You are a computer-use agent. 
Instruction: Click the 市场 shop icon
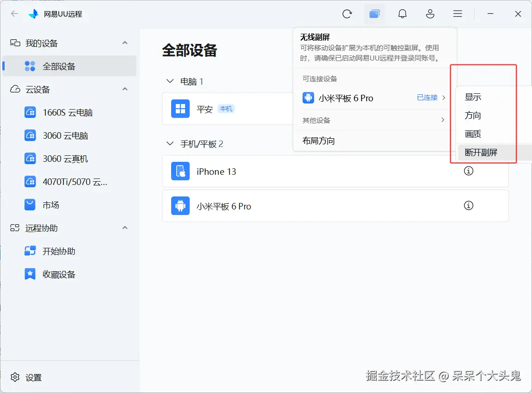pyautogui.click(x=30, y=204)
